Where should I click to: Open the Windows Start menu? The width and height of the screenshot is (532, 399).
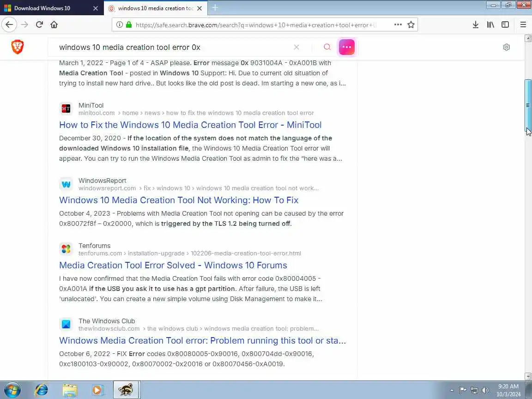12,390
